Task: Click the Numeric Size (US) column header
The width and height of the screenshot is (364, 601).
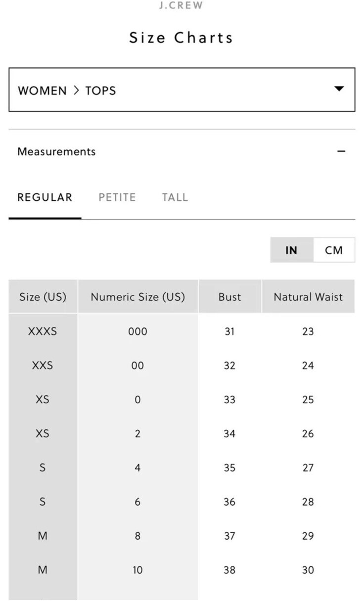Action: tap(138, 297)
